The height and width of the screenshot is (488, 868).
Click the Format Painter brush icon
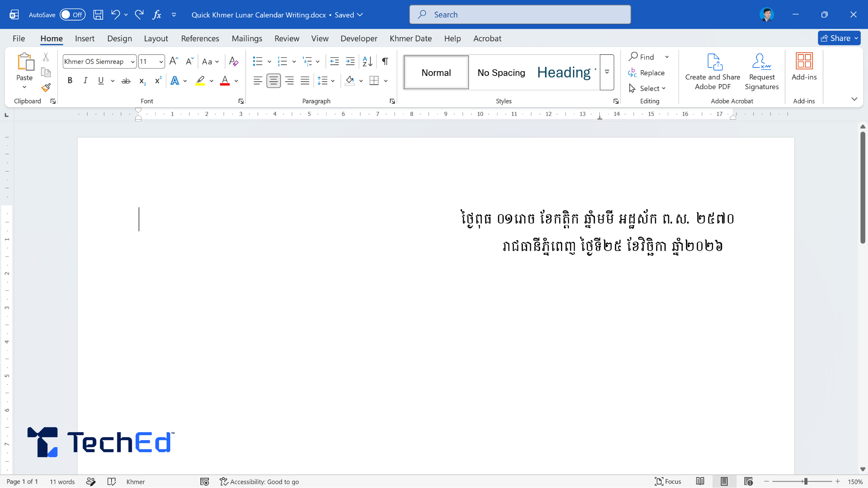point(46,88)
